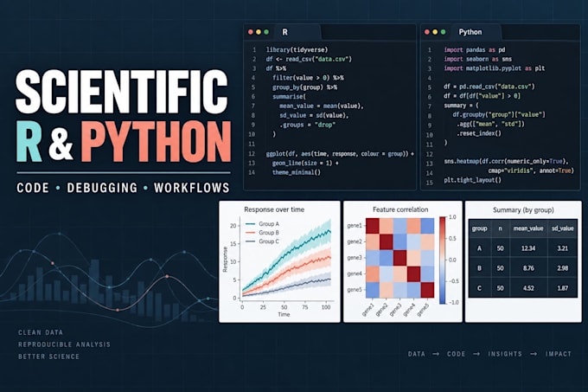Click the 12.34 cell in row A

tap(528, 248)
